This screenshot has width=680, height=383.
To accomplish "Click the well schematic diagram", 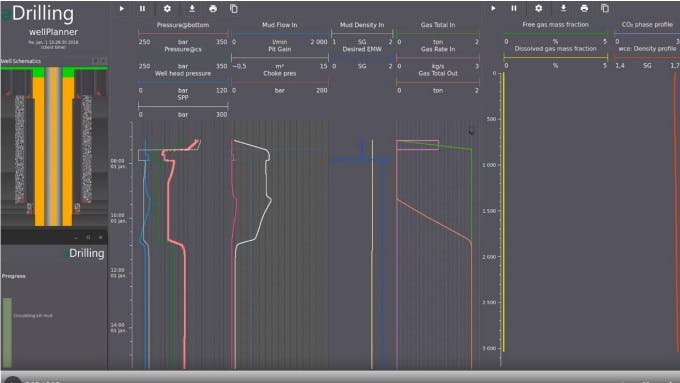I will coord(54,146).
